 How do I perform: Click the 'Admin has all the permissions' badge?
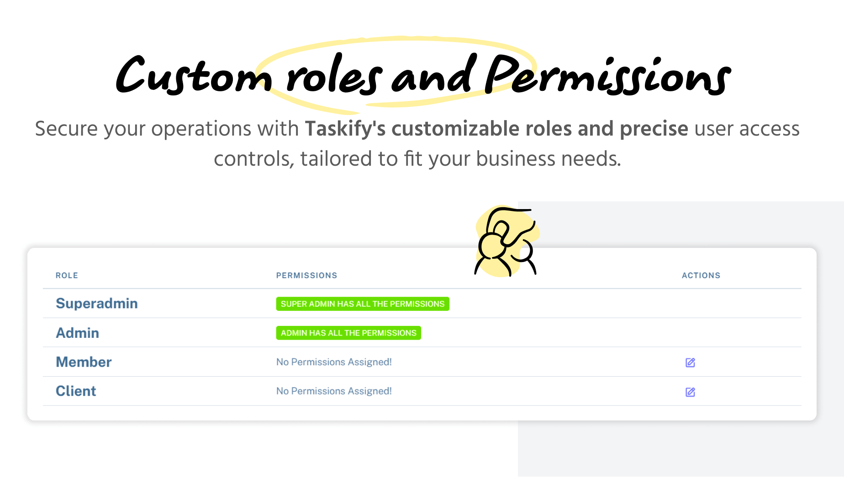point(348,333)
